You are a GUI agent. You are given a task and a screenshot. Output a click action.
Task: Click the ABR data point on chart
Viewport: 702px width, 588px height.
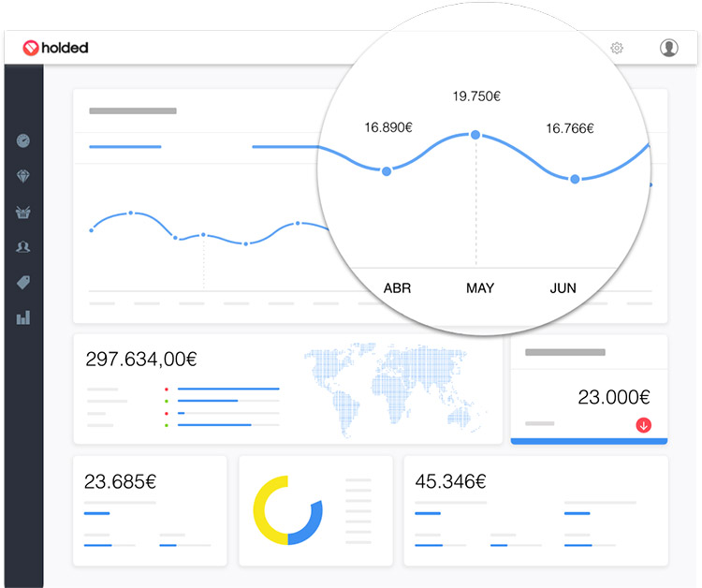387,171
